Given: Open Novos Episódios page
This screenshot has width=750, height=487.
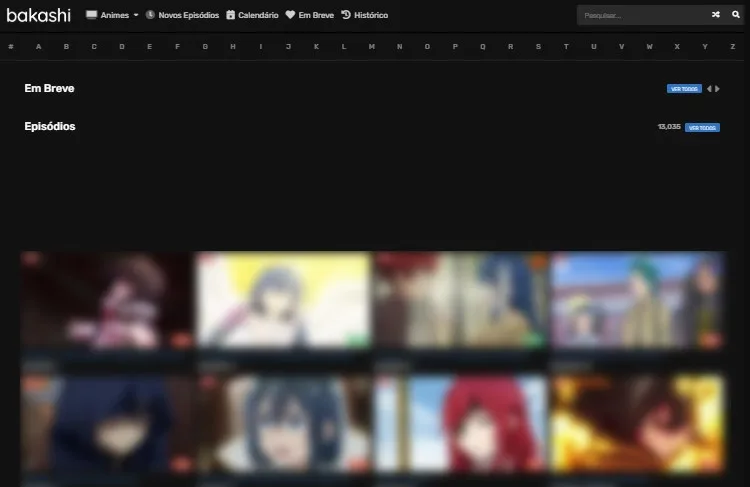Looking at the screenshot, I should pos(188,15).
